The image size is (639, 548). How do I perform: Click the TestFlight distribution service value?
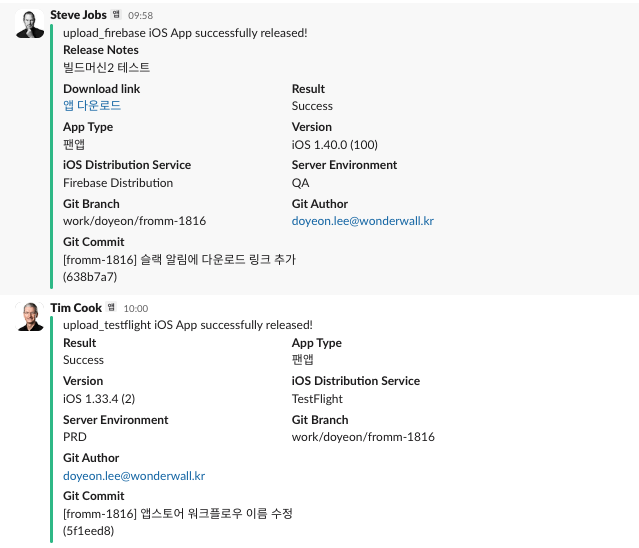[x=317, y=399]
